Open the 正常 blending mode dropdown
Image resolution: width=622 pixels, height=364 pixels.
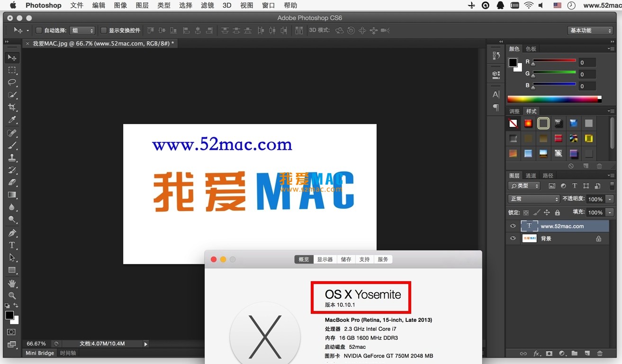click(x=533, y=199)
